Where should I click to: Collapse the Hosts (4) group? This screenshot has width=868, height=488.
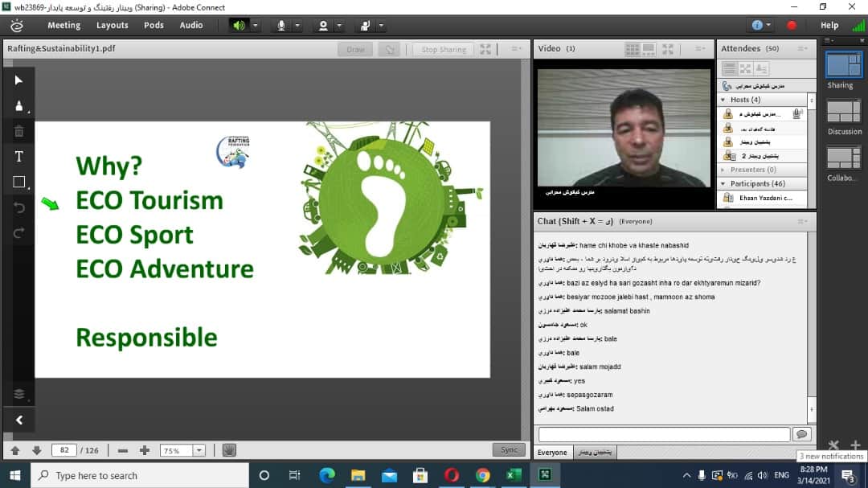723,100
